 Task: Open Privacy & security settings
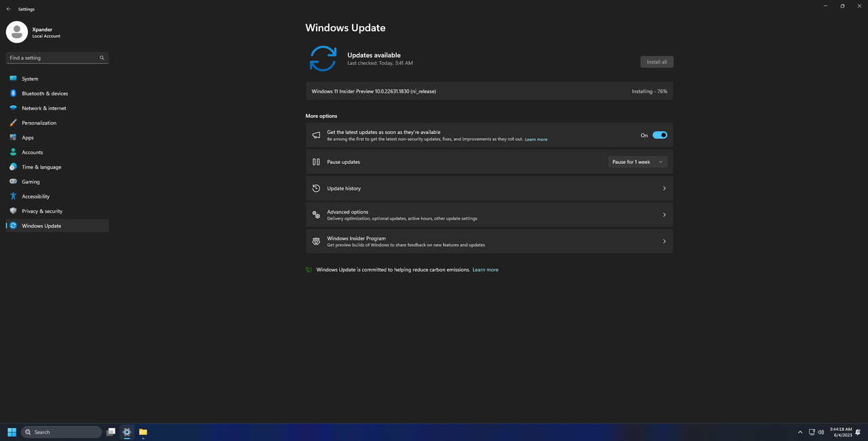58,211
